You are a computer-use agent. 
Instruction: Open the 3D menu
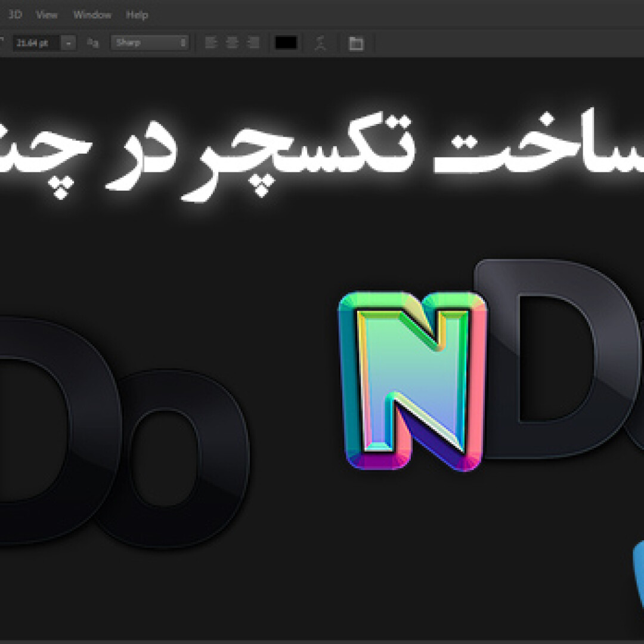[15, 15]
